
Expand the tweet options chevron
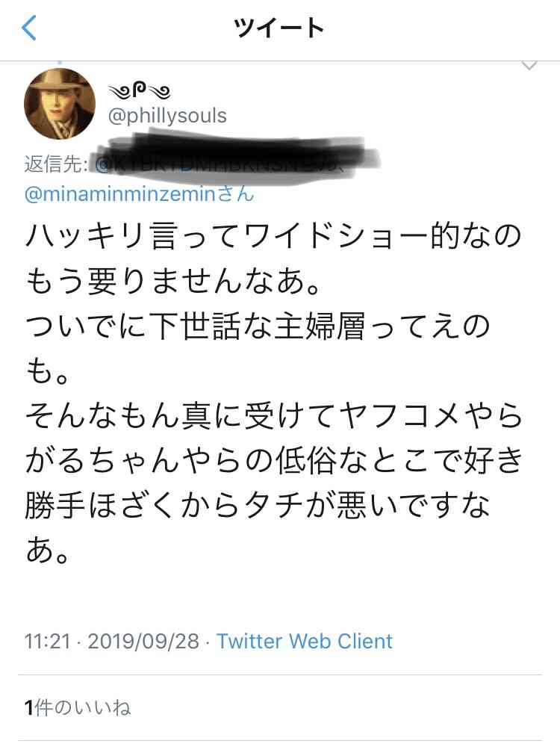coord(529,66)
